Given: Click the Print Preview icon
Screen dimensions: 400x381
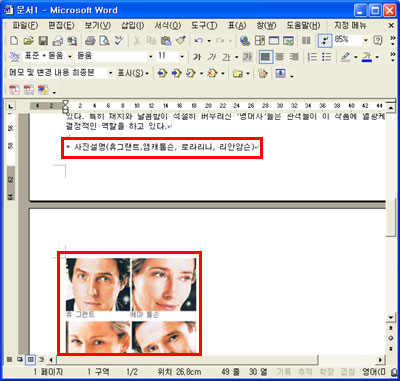Looking at the screenshot, I should click(x=105, y=41).
